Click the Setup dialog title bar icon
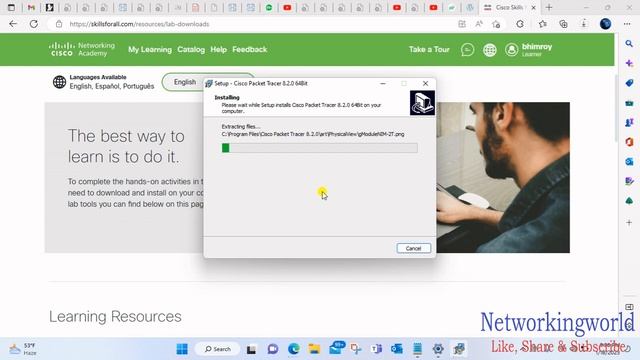This screenshot has width=640, height=360. point(209,83)
